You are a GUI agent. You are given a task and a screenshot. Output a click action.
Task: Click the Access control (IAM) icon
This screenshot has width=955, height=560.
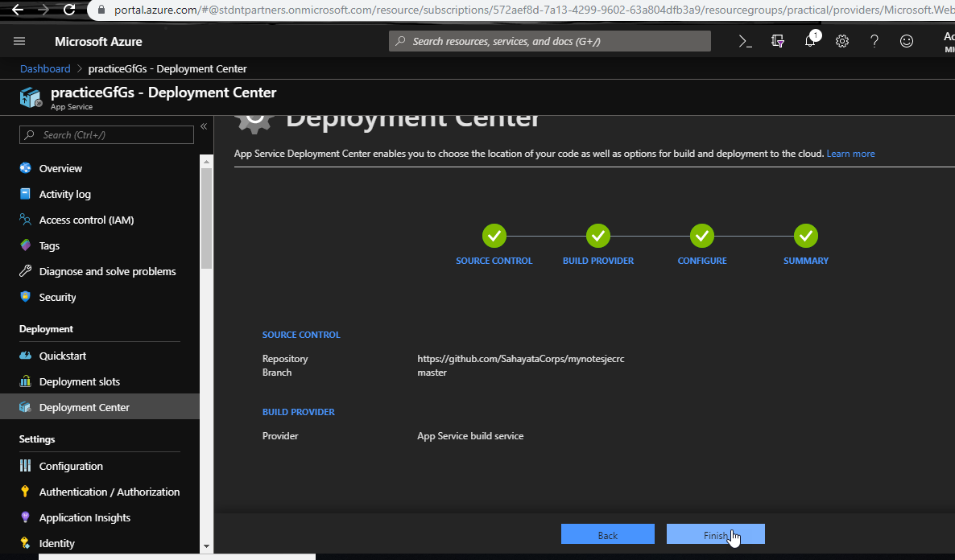coord(25,219)
